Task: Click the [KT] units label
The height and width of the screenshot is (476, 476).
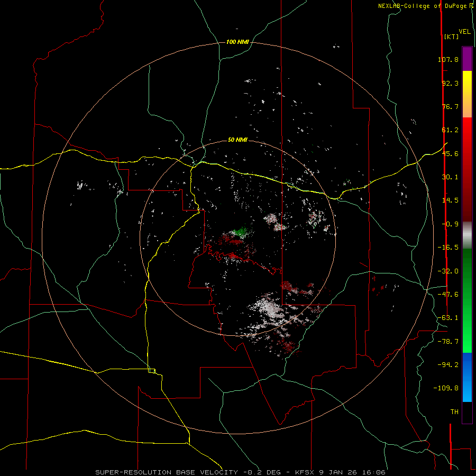Action: (x=452, y=36)
